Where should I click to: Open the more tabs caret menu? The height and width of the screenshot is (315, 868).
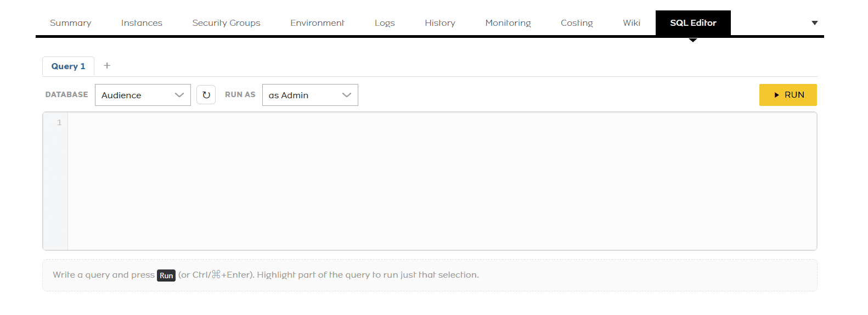(815, 23)
